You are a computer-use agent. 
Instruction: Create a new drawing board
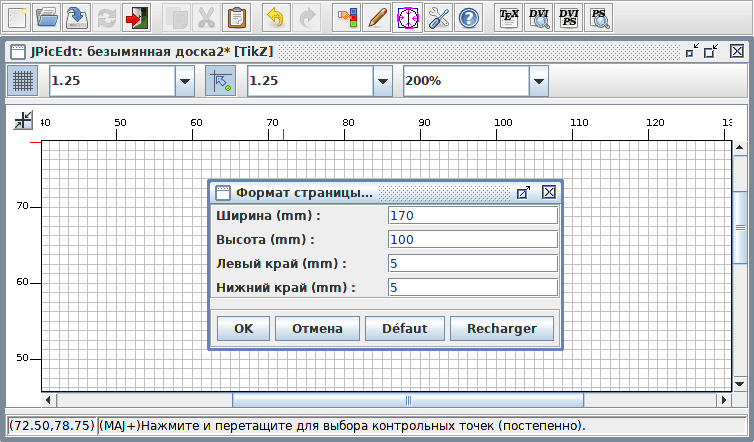click(x=17, y=18)
